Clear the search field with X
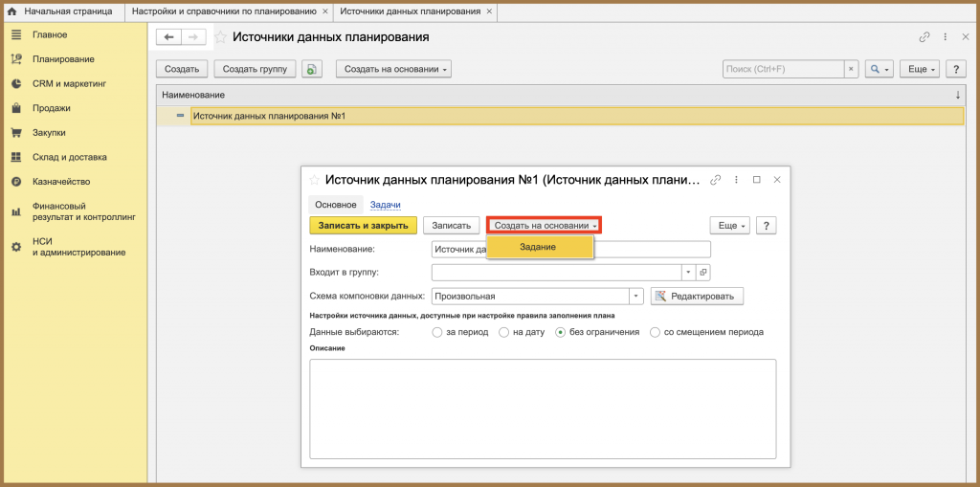980x487 pixels. point(851,70)
